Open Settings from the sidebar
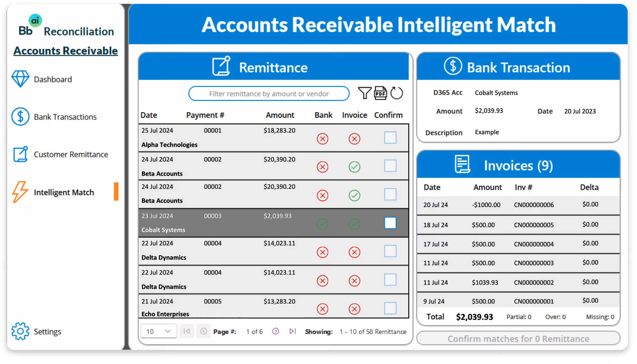Screen dimensions: 637x364 (47, 331)
